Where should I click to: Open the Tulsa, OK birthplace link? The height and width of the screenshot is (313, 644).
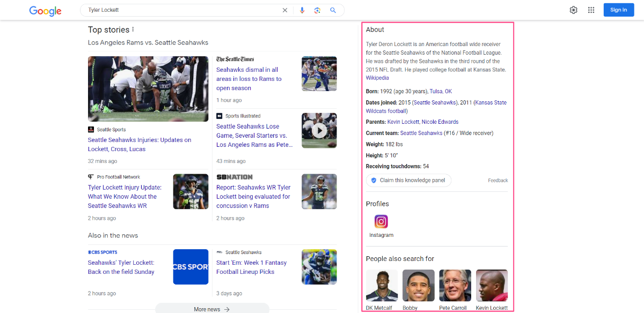coord(441,91)
